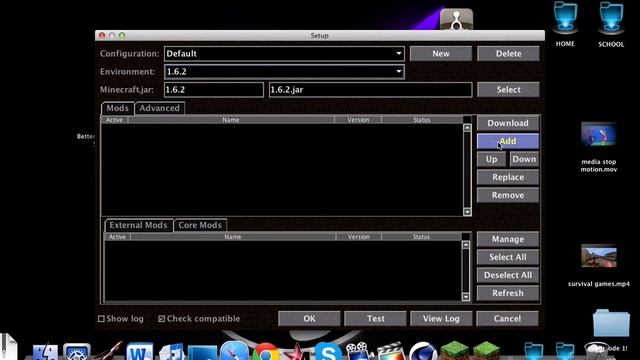Click the New configuration button
This screenshot has width=640, height=360.
coord(441,53)
